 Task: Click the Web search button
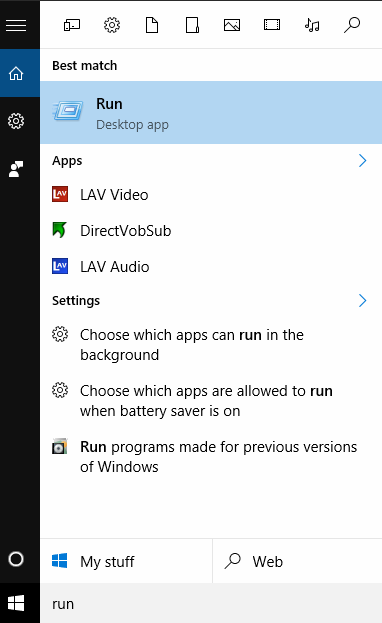coord(297,561)
